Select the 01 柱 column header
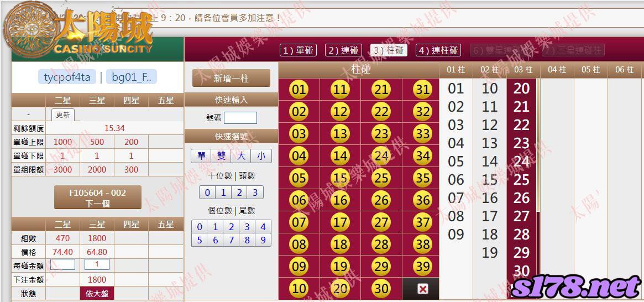644x302 pixels. [456, 70]
